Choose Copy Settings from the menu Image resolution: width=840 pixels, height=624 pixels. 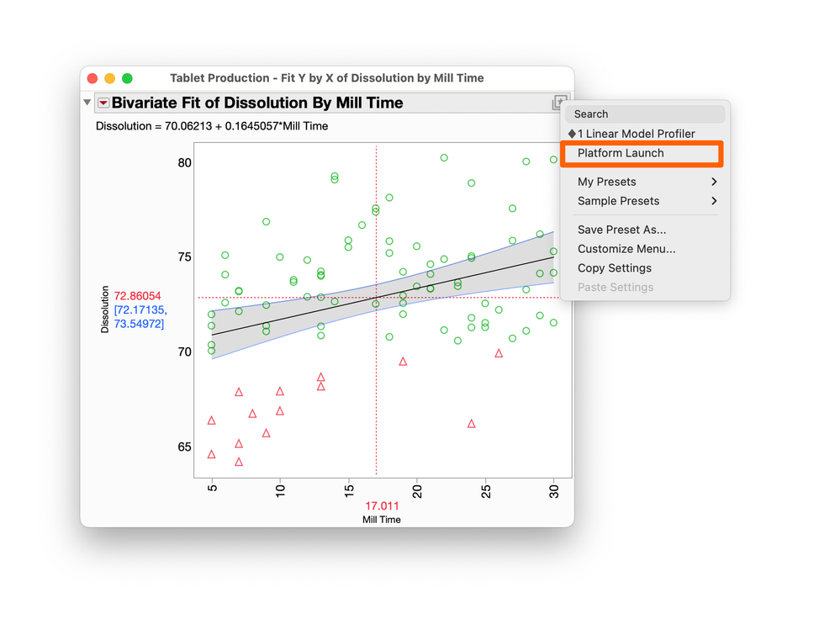pyautogui.click(x=615, y=268)
